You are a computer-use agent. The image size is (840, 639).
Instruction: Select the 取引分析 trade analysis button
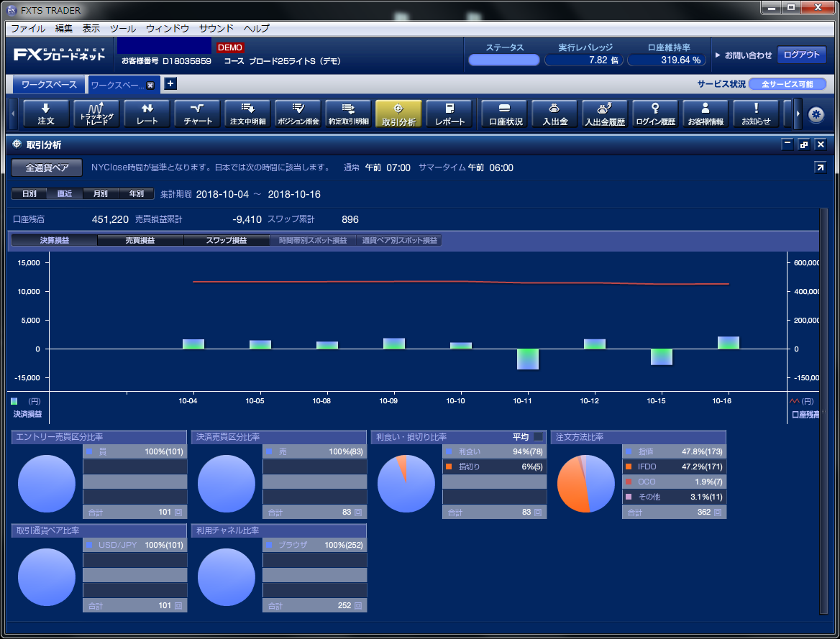point(398,114)
